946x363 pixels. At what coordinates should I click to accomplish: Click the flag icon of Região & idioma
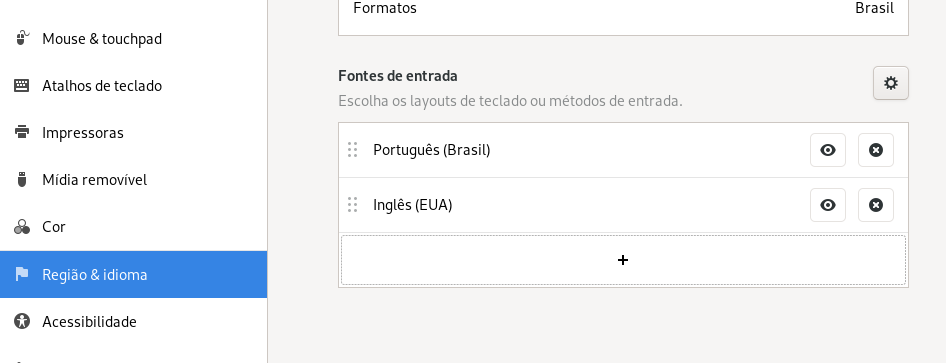tap(22, 274)
